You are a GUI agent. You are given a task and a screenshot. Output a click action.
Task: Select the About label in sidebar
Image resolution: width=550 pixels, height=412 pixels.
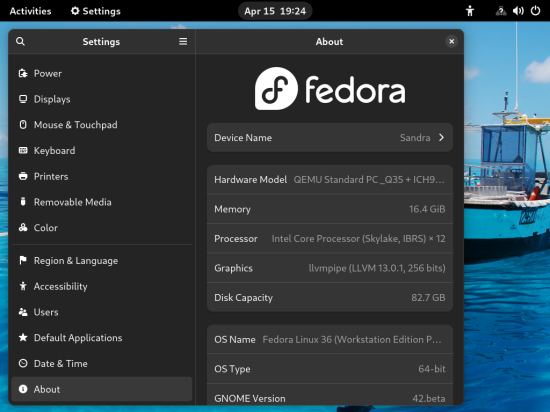coord(47,389)
